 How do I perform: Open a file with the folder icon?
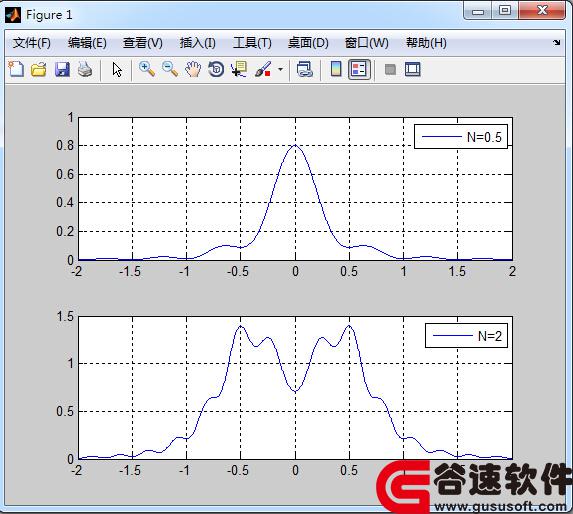click(x=38, y=69)
